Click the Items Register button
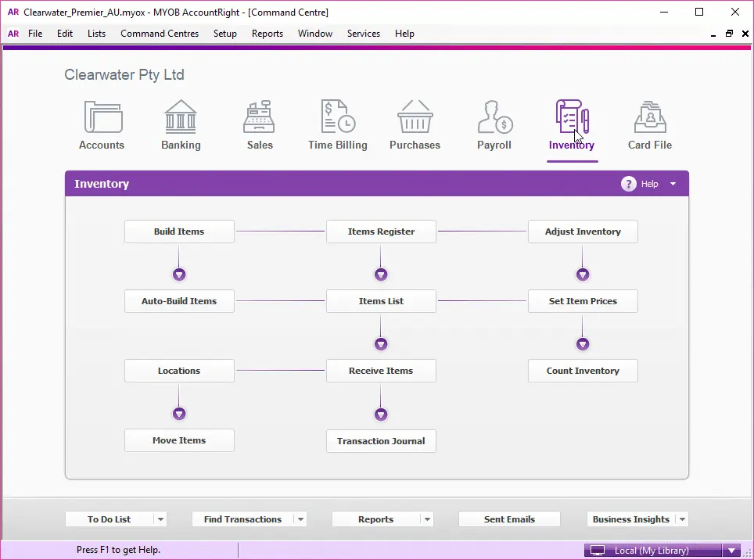The height and width of the screenshot is (560, 754). click(382, 232)
